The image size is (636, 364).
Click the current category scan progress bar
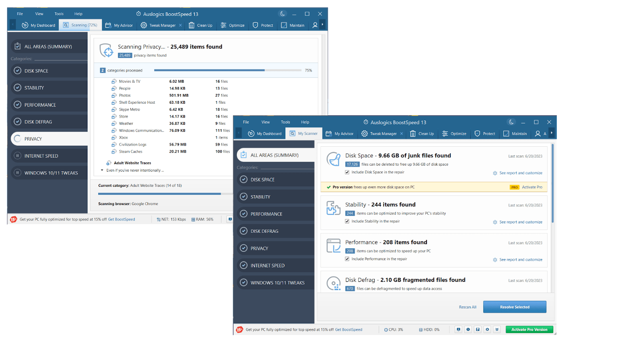pos(165,194)
